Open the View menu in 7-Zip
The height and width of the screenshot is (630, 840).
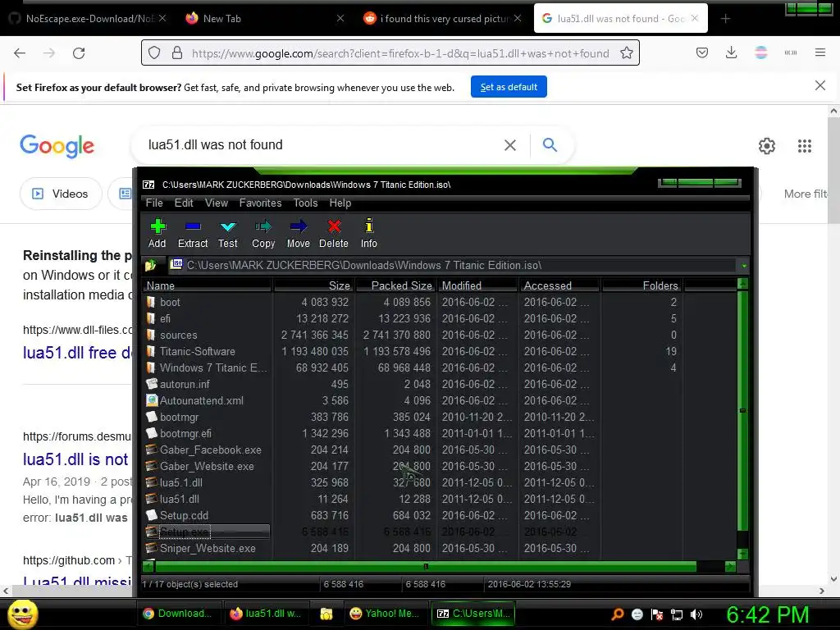click(x=217, y=203)
